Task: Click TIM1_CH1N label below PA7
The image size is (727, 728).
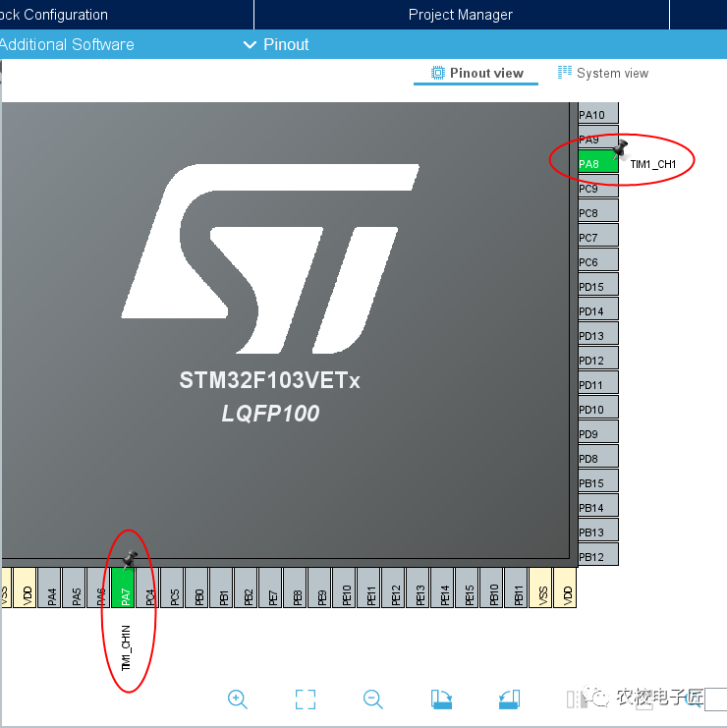Action: [126, 648]
